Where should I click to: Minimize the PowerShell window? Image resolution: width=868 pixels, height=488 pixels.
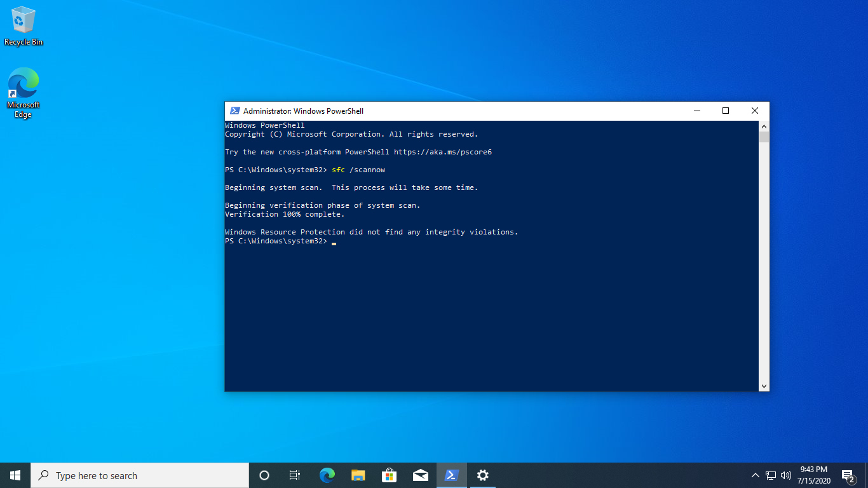696,111
